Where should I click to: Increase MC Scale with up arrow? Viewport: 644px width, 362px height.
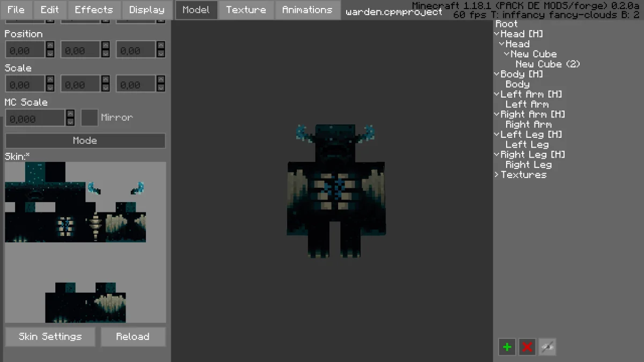tap(70, 114)
